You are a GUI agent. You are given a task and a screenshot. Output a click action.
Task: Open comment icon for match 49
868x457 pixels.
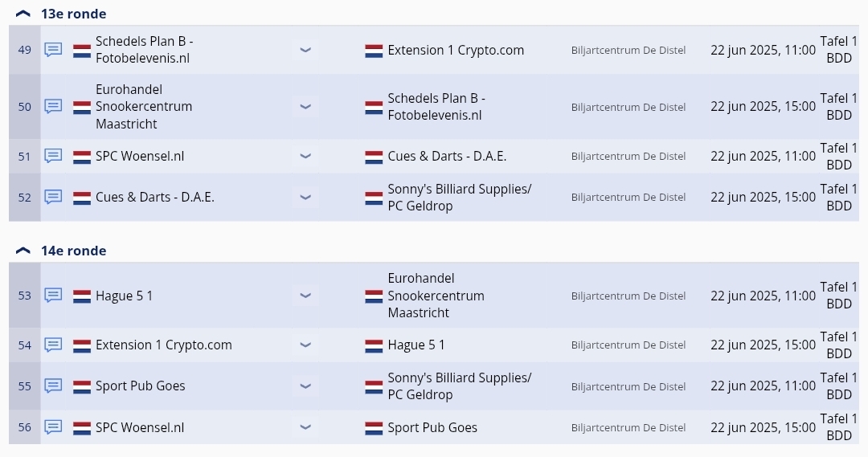click(53, 50)
